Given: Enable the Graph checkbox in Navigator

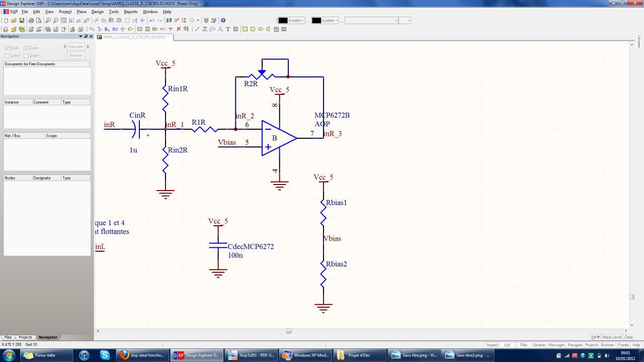Looking at the screenshot, I should pos(26,56).
